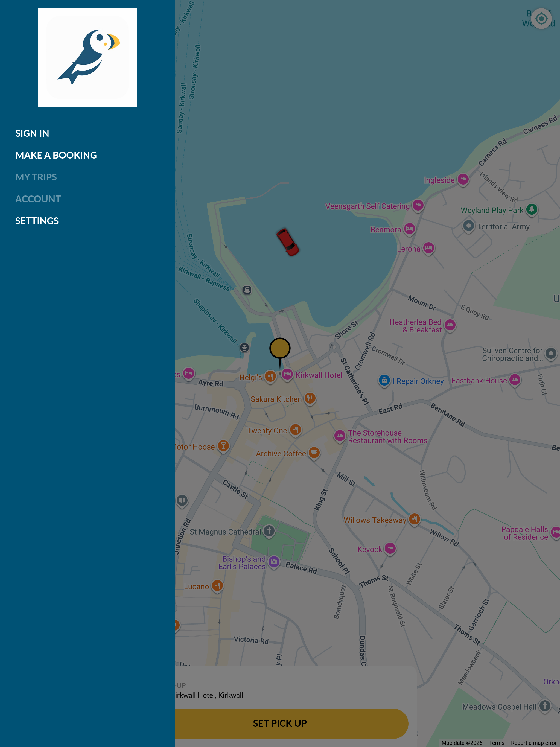Click Bishop's and Earl's Palaces icon
This screenshot has height=747, width=560.
(x=274, y=562)
